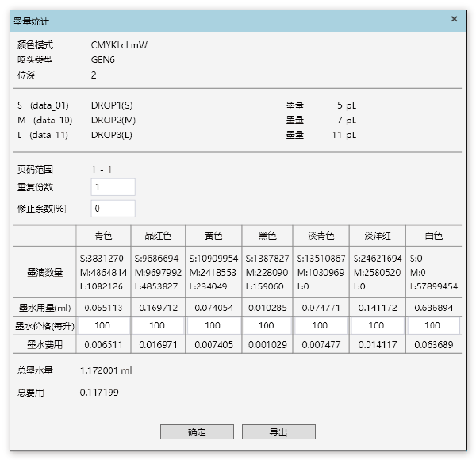The height and width of the screenshot is (460, 476).
Task: Select the 白色 column header
Action: coord(432,236)
